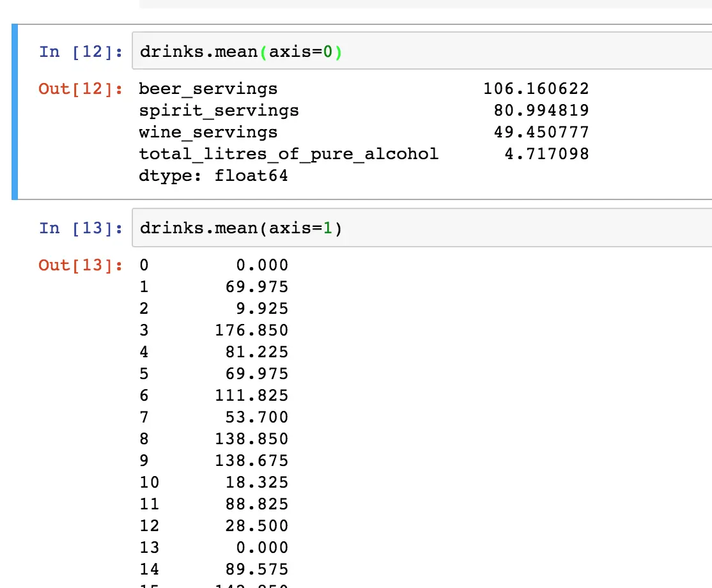
Task: Click the row index 10 in Out[13]
Action: (x=150, y=482)
